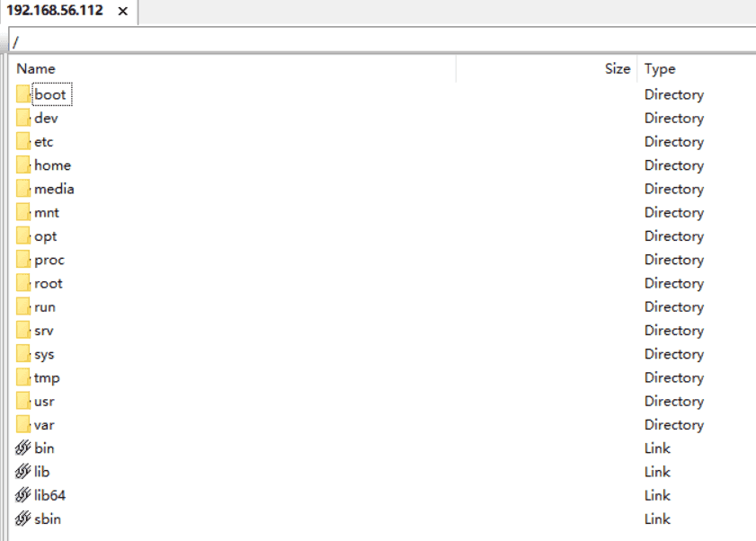Image resolution: width=756 pixels, height=541 pixels.
Task: Click the srv folder icon
Action: pos(23,331)
